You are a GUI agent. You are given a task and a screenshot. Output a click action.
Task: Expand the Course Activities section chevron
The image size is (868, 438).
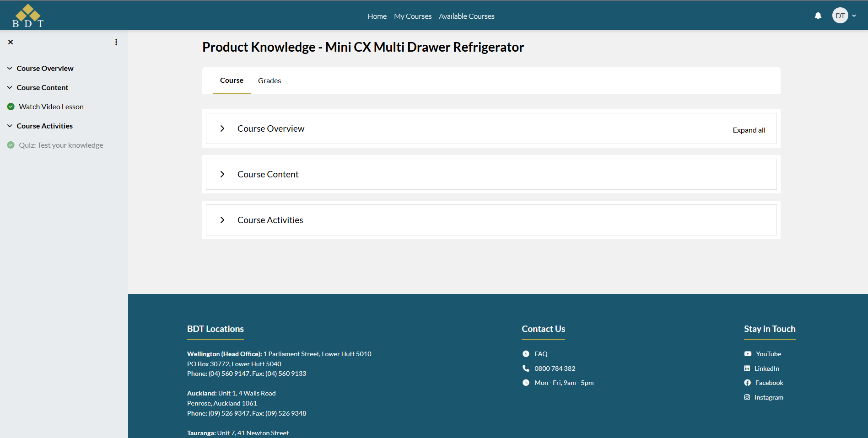(x=222, y=220)
